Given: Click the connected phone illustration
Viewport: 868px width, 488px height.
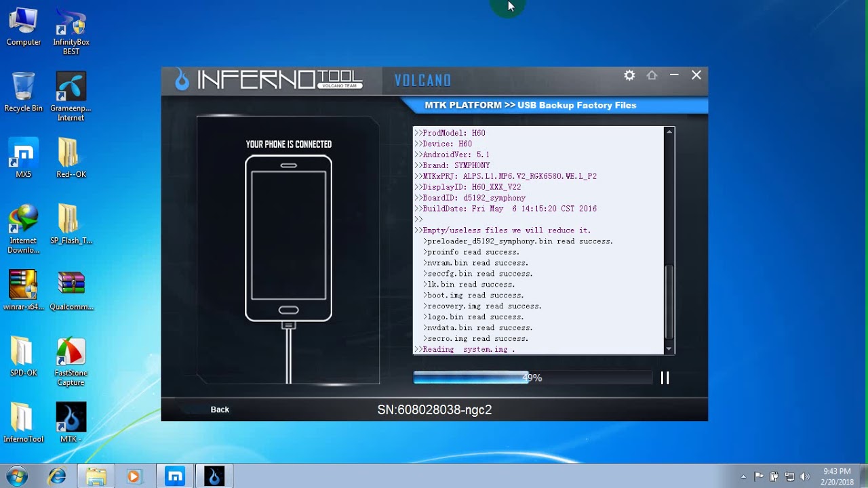Looking at the screenshot, I should tap(288, 239).
